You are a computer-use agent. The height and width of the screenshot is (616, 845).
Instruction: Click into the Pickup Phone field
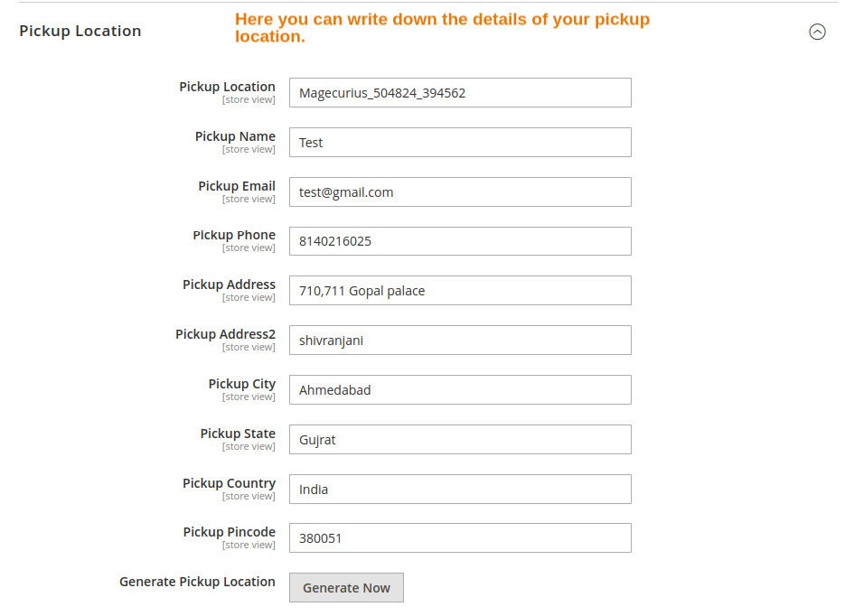[x=460, y=241]
